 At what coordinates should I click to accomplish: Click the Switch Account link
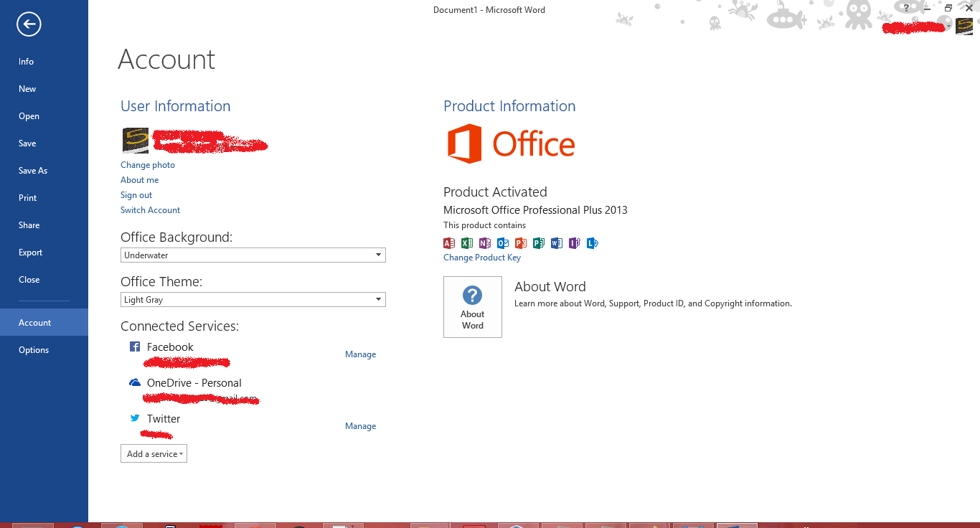[150, 210]
